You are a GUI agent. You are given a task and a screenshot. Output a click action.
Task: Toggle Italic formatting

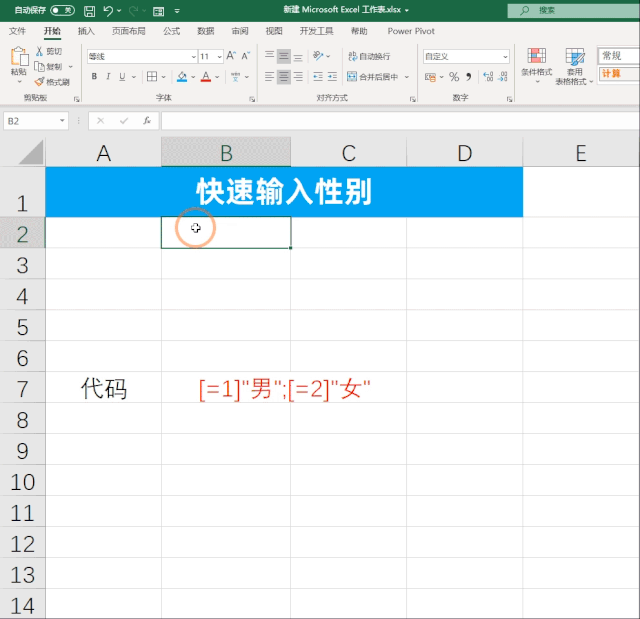point(108,76)
